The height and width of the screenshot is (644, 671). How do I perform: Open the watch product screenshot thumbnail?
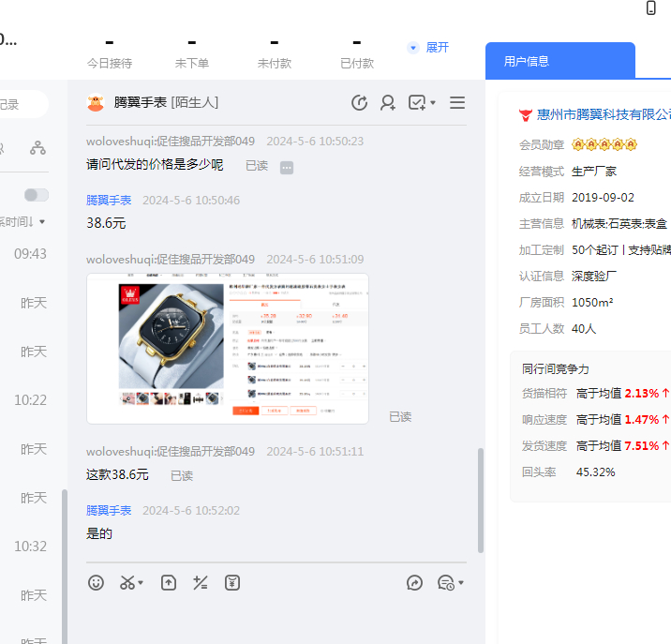[x=227, y=348]
